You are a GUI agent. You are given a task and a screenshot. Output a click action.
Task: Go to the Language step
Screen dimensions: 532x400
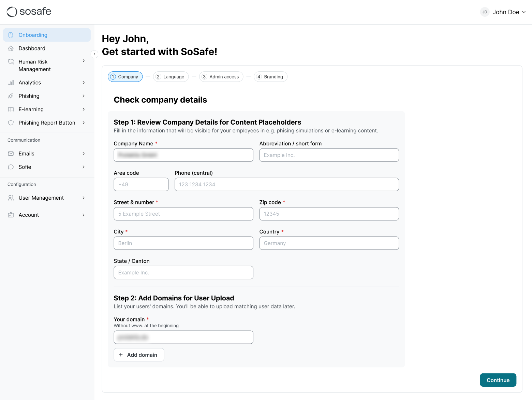click(170, 77)
